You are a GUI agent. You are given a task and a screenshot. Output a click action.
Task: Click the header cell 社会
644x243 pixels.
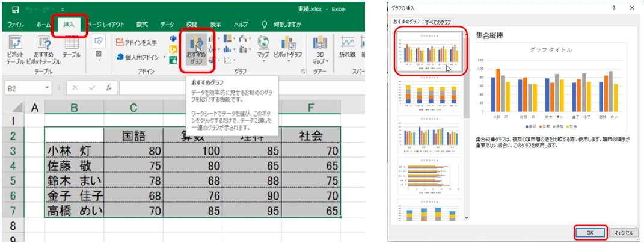(311, 136)
